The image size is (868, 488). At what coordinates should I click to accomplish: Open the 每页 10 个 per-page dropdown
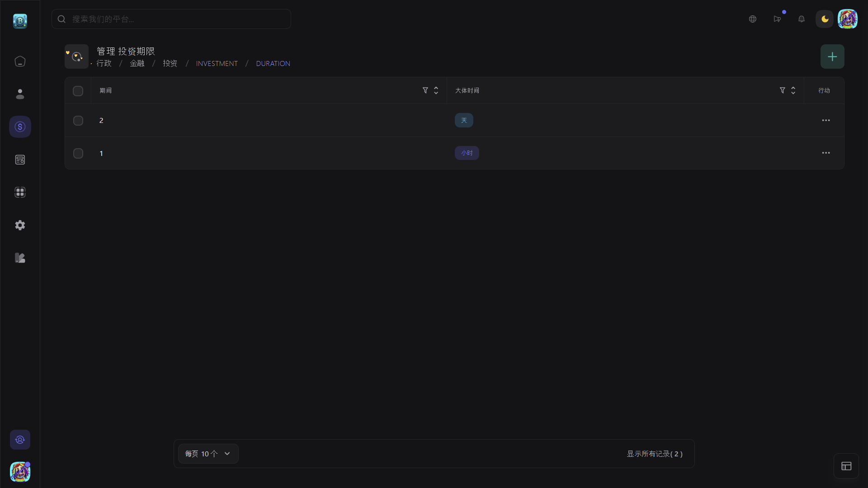click(208, 454)
